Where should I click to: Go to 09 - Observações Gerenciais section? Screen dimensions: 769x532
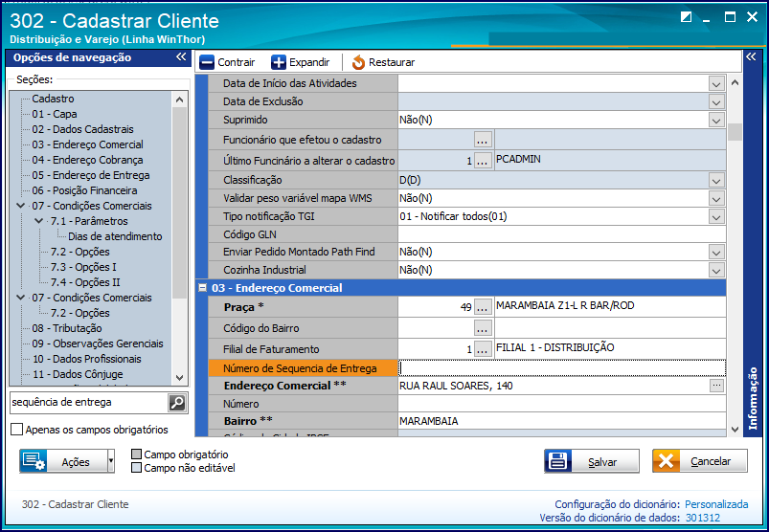[98, 344]
